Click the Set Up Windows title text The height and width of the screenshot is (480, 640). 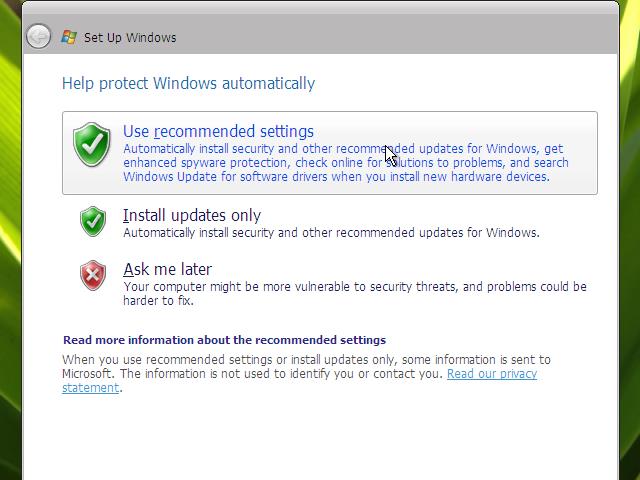coord(130,38)
